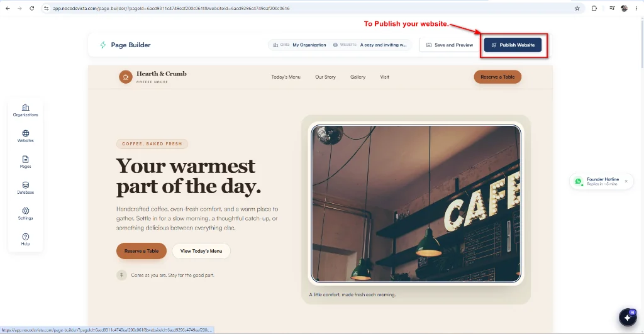This screenshot has height=334, width=644.
Task: Go forward in browser history
Action: click(19, 8)
